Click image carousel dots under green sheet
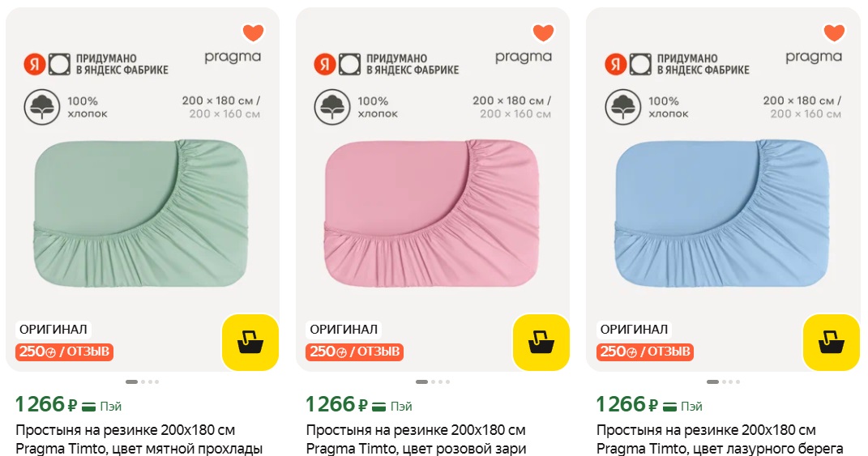The image size is (868, 456). coord(143,381)
